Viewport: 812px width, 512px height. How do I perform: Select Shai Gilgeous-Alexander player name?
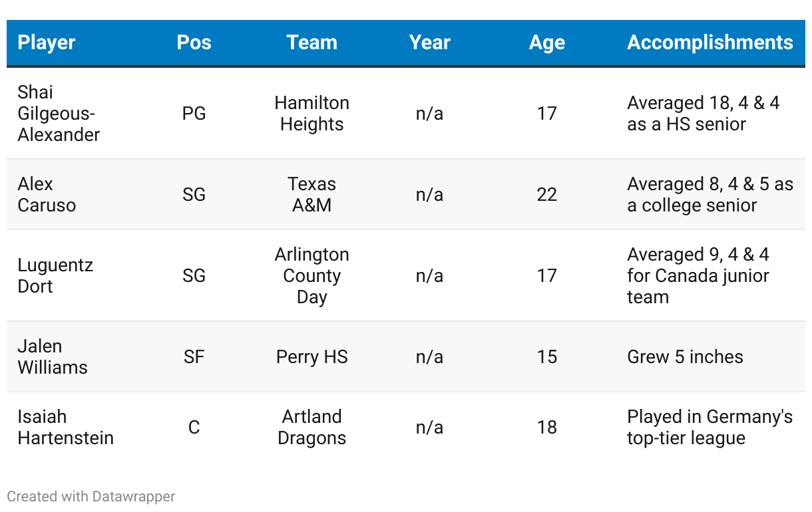coord(59,113)
